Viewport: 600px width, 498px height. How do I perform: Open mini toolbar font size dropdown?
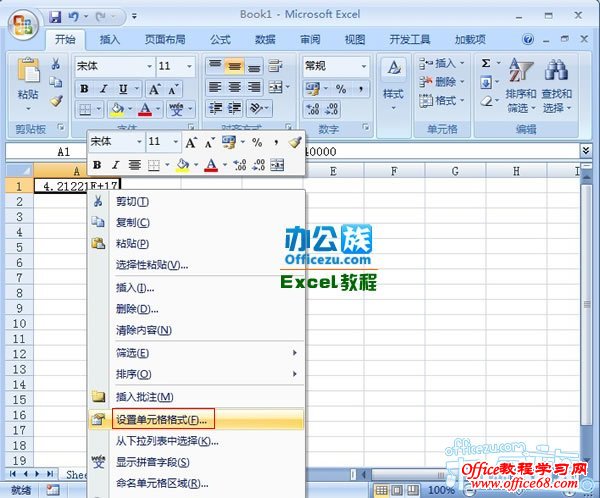(x=176, y=142)
